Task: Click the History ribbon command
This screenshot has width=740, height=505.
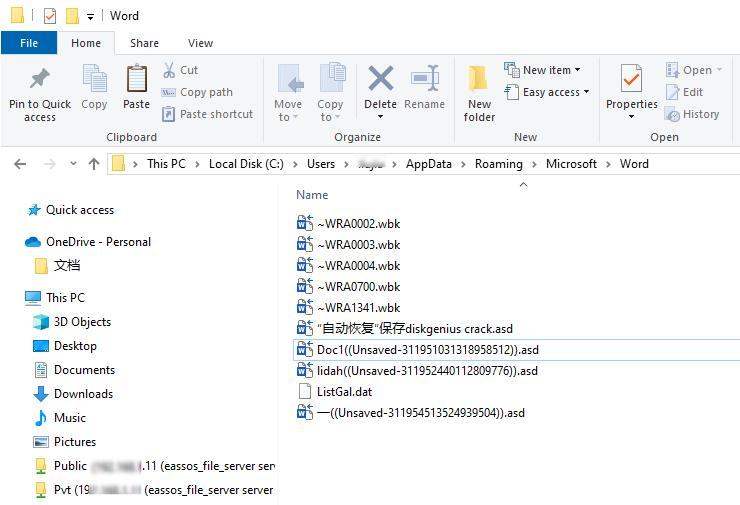Action: click(692, 114)
